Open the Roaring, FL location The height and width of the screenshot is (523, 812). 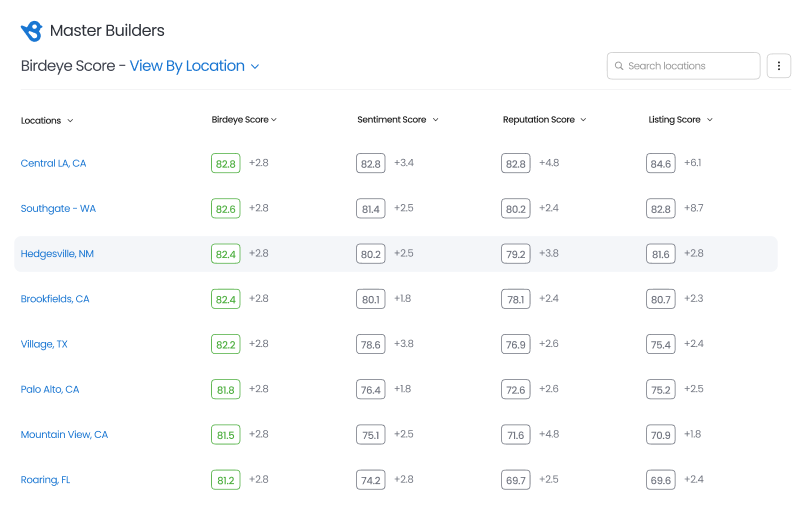point(45,480)
